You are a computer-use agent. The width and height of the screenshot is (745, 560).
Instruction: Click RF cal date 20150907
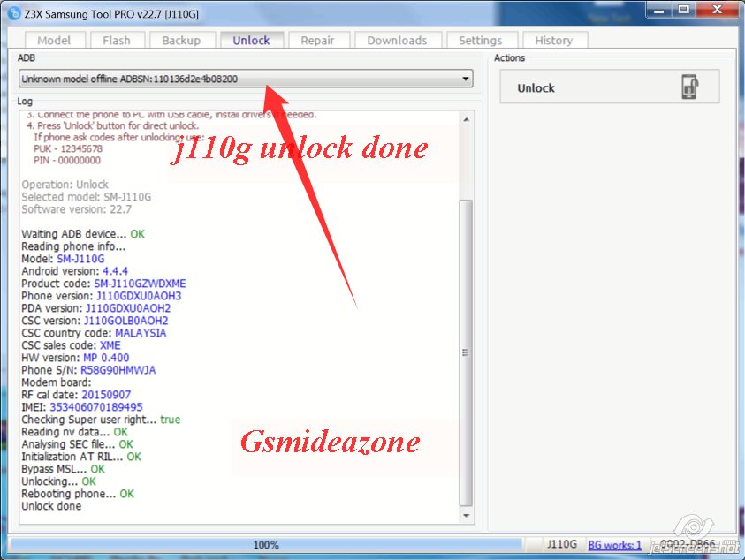[106, 395]
